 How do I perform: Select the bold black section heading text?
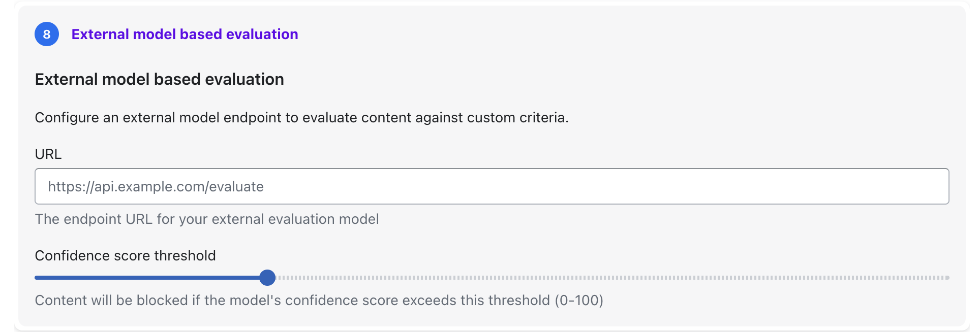[159, 79]
